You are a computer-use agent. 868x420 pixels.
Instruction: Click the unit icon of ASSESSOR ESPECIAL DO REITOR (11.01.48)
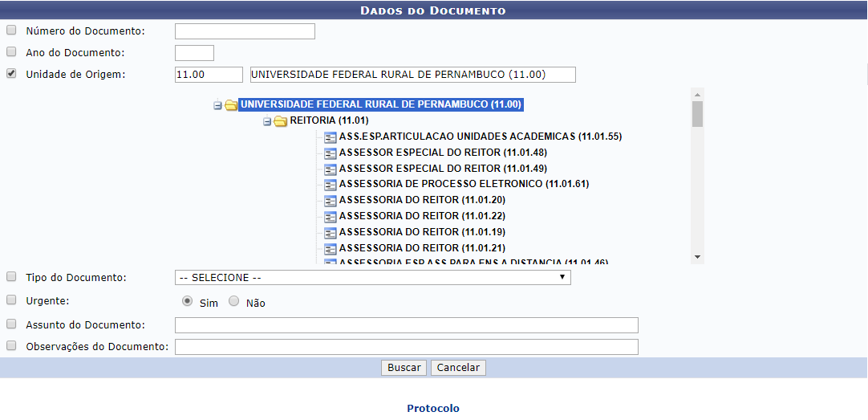pyautogui.click(x=331, y=153)
